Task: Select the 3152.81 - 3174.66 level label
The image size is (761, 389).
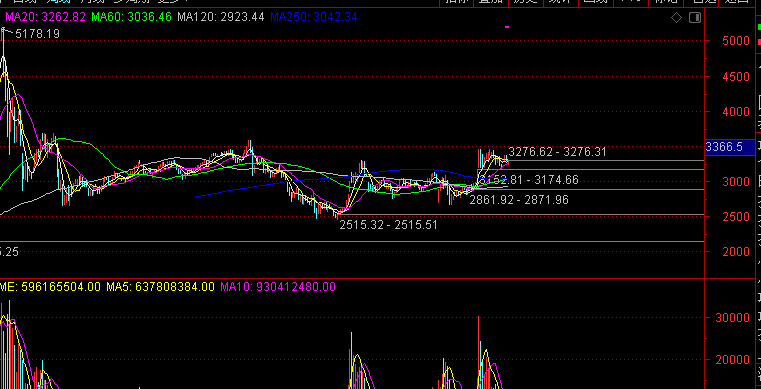Action: (529, 180)
